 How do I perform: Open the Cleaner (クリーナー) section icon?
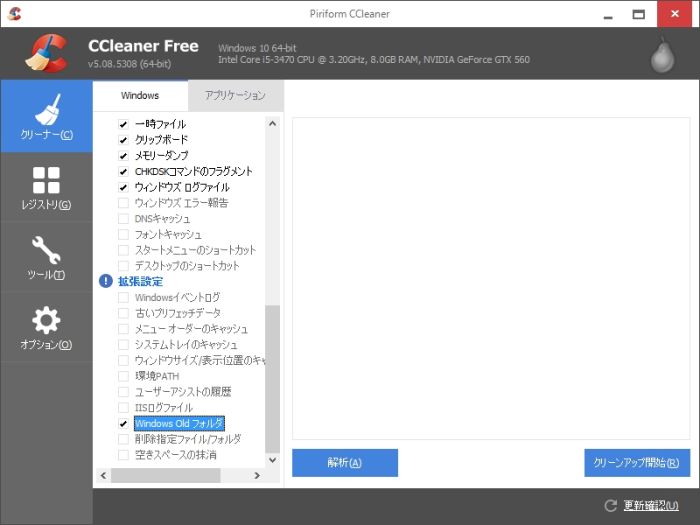tap(46, 110)
